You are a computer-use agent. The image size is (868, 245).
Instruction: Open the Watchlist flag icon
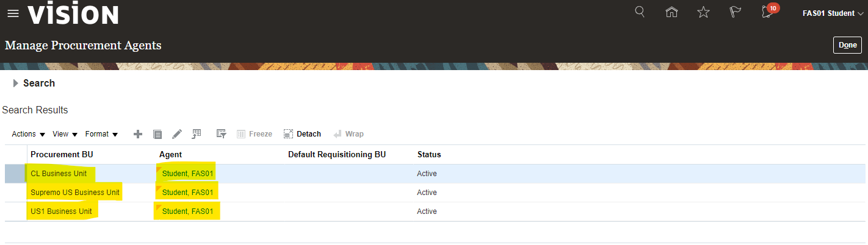coord(735,12)
